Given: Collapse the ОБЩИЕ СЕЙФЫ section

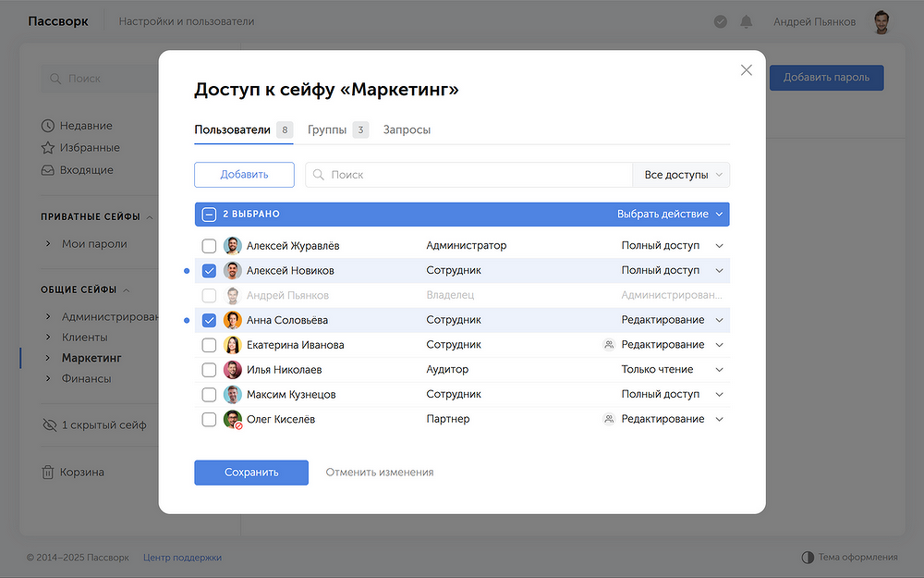Looking at the screenshot, I should pyautogui.click(x=126, y=290).
